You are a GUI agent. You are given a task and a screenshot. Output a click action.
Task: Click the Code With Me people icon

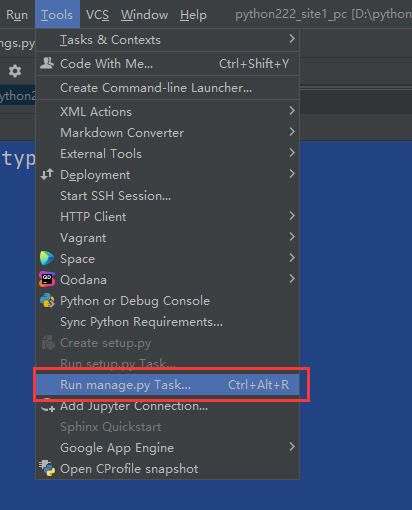47,63
